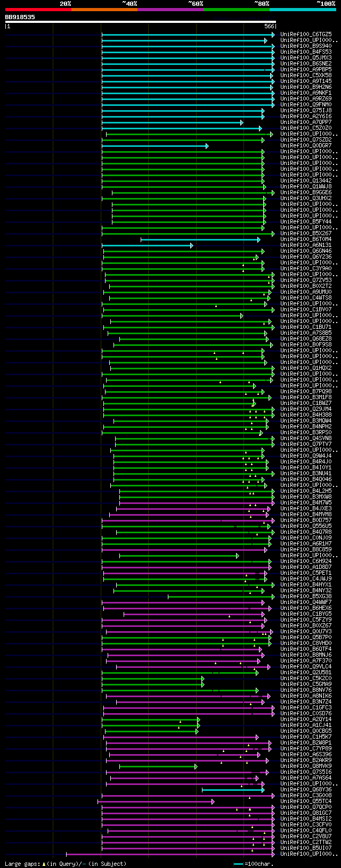This screenshot has width=341, height=868.
Task: Click the white query length bar under BB918535
Action: pos(141,22)
